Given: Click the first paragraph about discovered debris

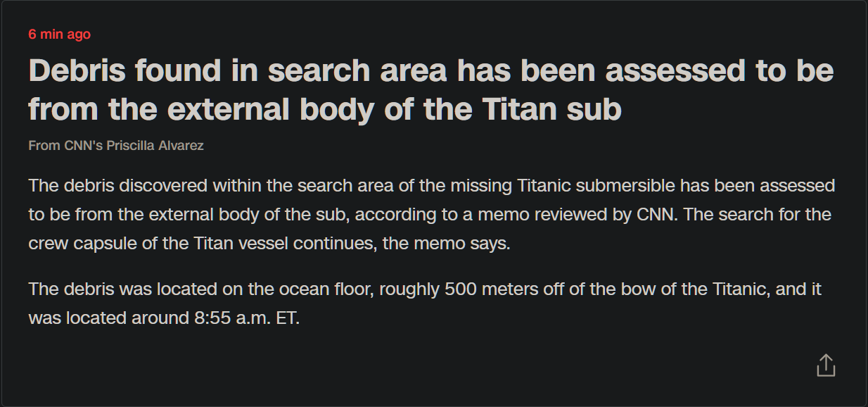Looking at the screenshot, I should (430, 215).
